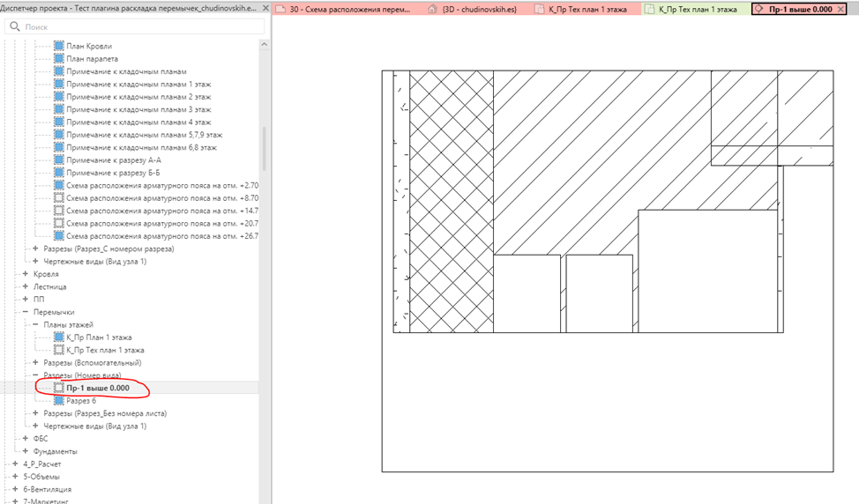Click icon of Примечание к кладочным планам 2 этаж
The image size is (859, 504).
pos(58,96)
